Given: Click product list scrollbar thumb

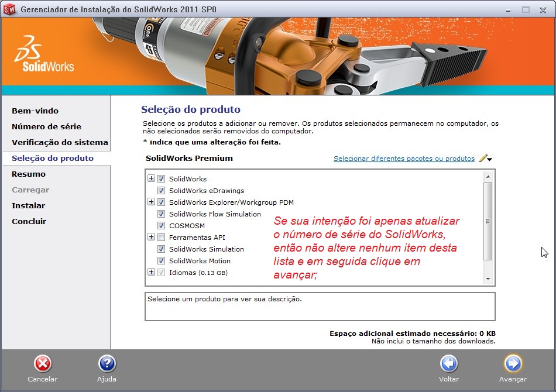Looking at the screenshot, I should (x=488, y=221).
